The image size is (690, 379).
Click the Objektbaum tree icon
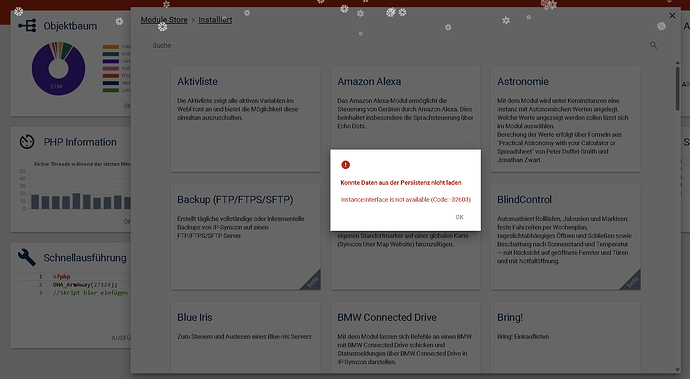pyautogui.click(x=27, y=26)
